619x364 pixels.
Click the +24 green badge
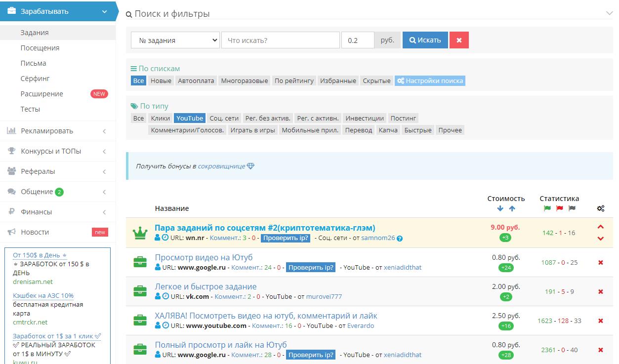click(x=506, y=268)
